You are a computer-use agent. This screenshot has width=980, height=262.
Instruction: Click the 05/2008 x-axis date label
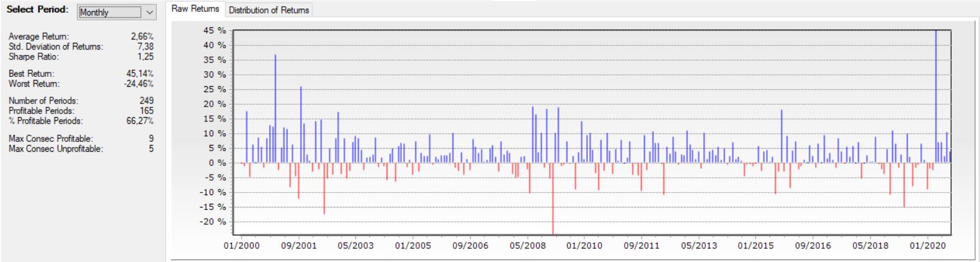527,245
